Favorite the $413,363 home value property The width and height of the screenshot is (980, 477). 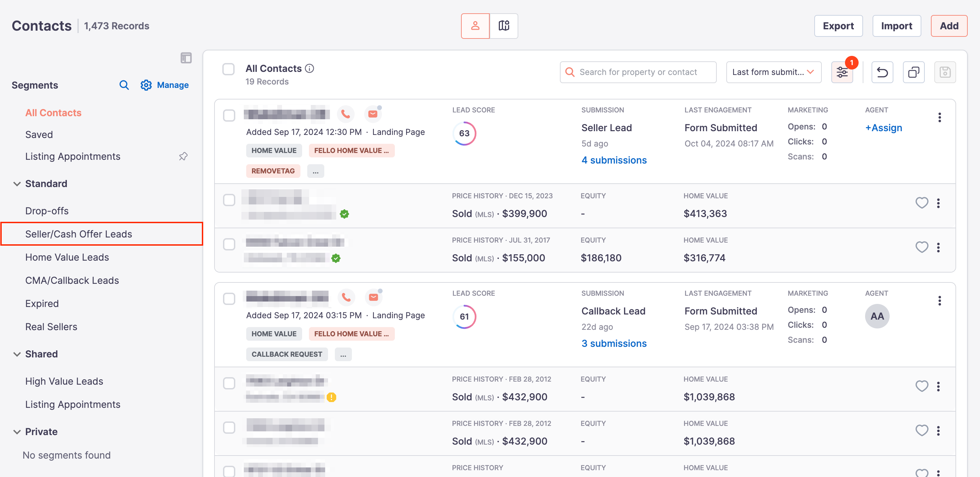pyautogui.click(x=921, y=203)
